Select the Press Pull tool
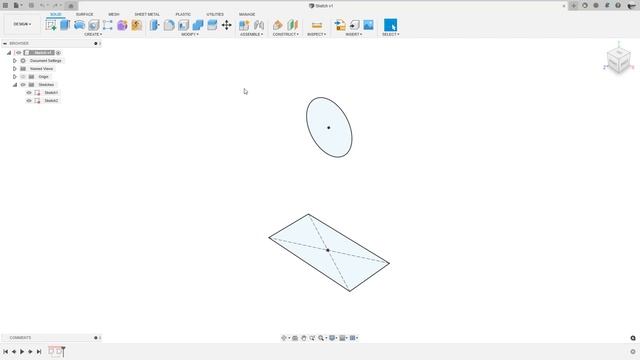Image resolution: width=640 pixels, height=360 pixels. point(154,25)
